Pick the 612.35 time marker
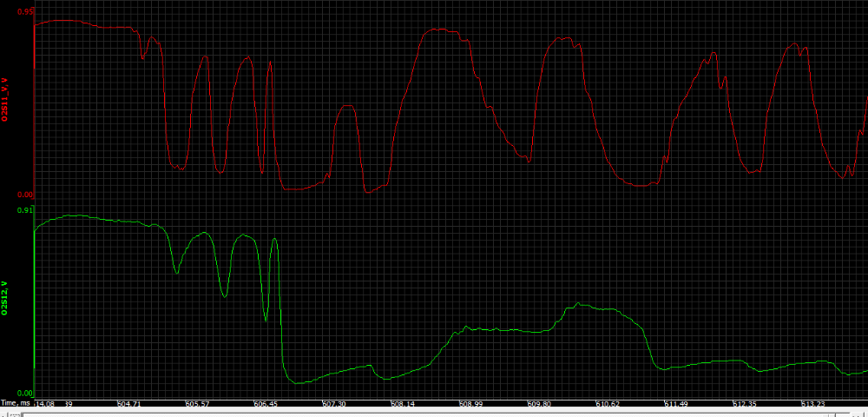The image size is (868, 417). 745,404
